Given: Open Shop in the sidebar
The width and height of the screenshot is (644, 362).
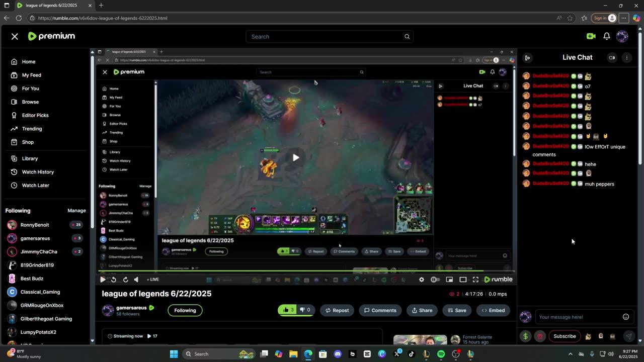Looking at the screenshot, I should tap(28, 142).
